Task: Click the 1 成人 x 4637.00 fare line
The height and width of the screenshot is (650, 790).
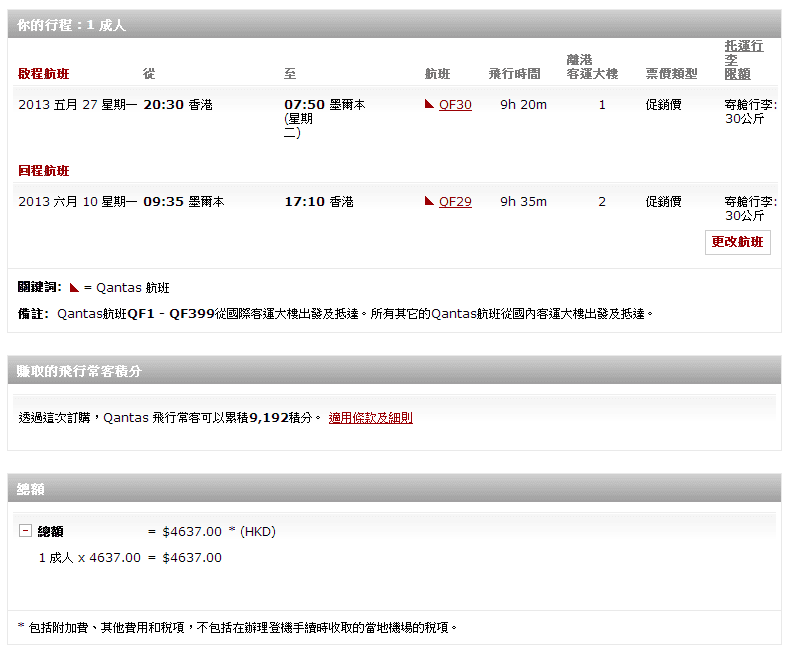Action: (90, 557)
